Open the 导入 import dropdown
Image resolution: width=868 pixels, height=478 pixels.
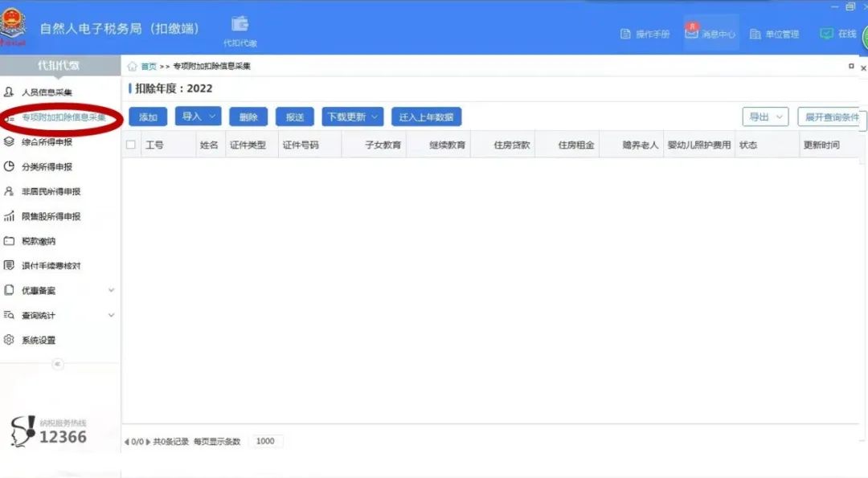point(198,116)
